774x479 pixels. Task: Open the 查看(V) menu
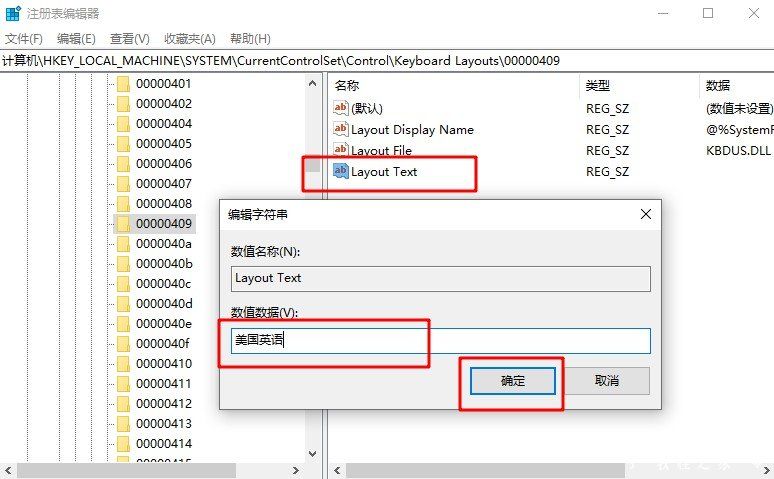tap(130, 39)
